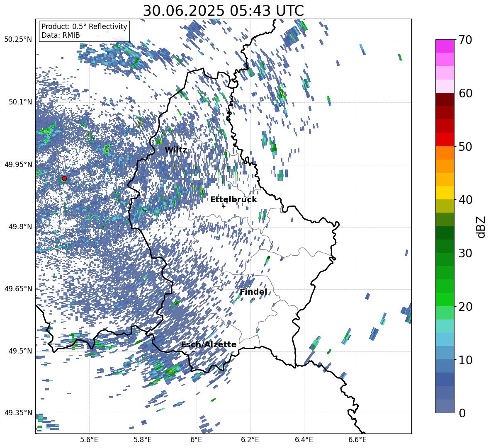Screen dimensions: 491x448
Task: Click the red radar location marker
Action: (64, 178)
